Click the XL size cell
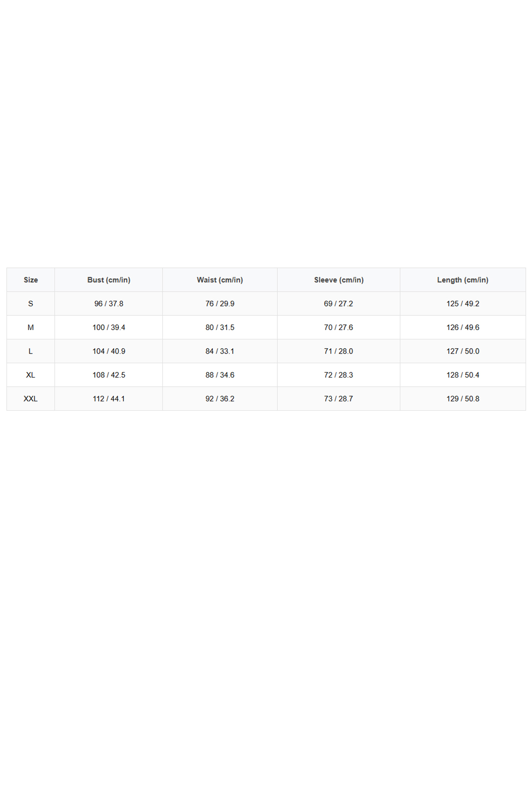This screenshot has height=798, width=532. 30,375
